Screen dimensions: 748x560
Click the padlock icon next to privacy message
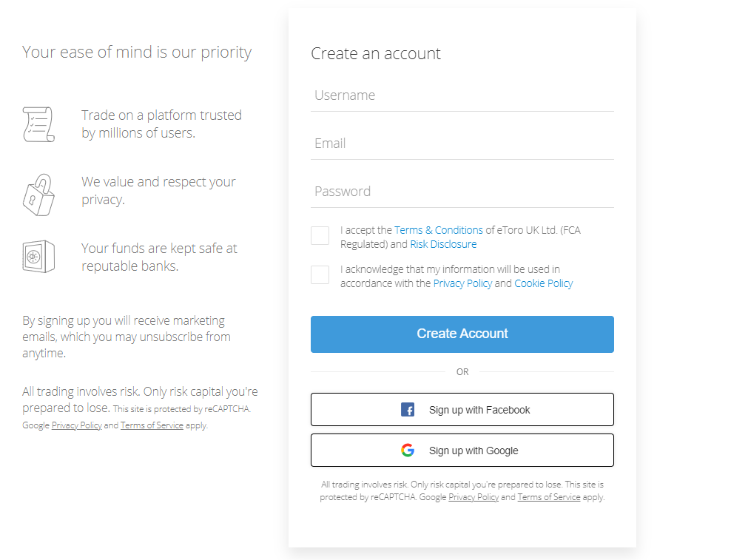click(38, 195)
